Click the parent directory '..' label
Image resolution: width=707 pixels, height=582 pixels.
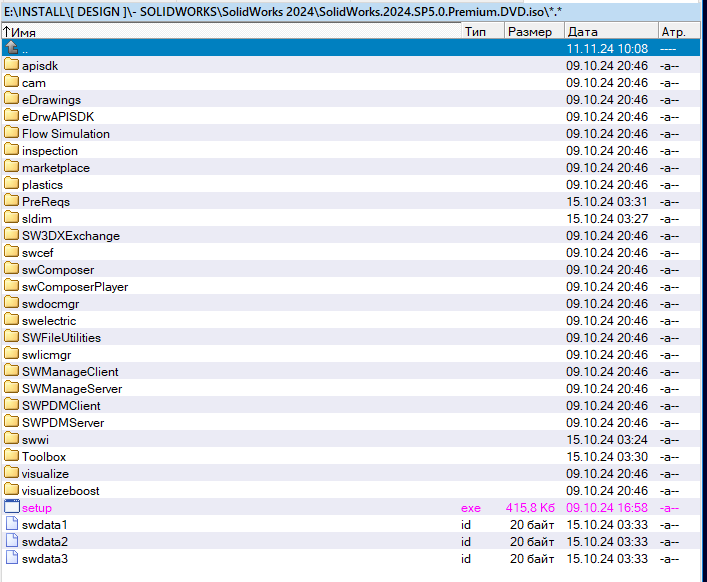[x=25, y=50]
